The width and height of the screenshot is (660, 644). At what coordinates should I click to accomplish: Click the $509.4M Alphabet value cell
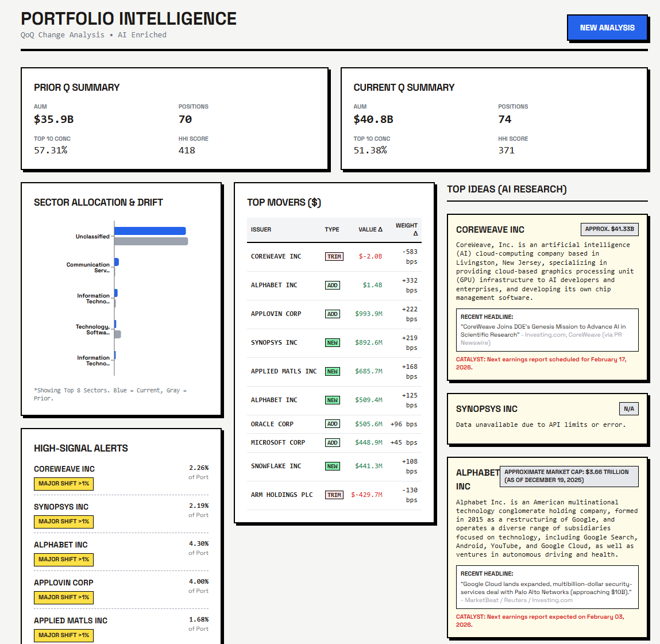369,400
